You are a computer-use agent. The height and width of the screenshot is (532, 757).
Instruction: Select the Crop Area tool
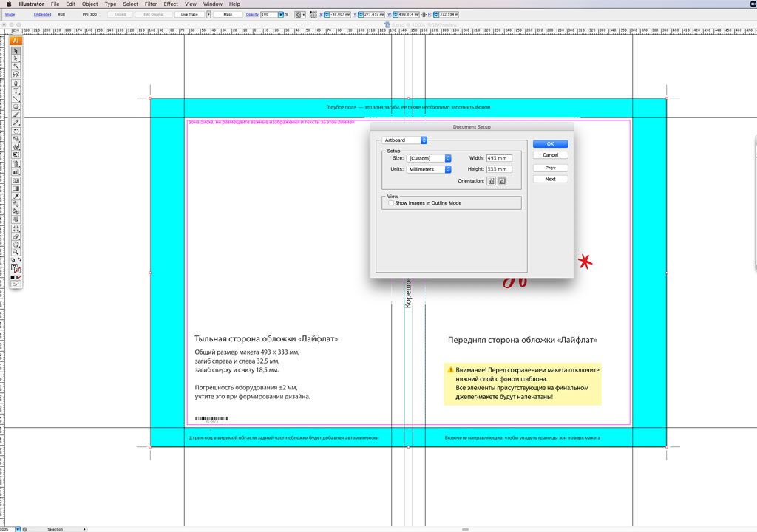pos(16,229)
